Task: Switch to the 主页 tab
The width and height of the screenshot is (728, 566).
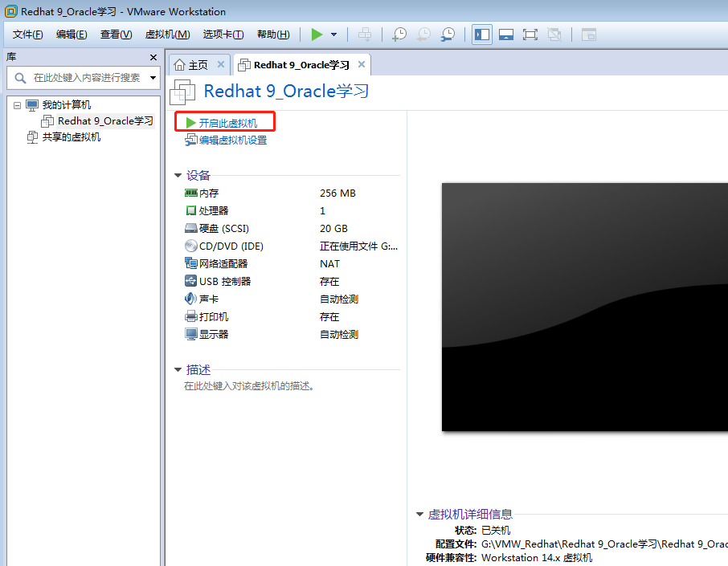Action: pyautogui.click(x=198, y=65)
